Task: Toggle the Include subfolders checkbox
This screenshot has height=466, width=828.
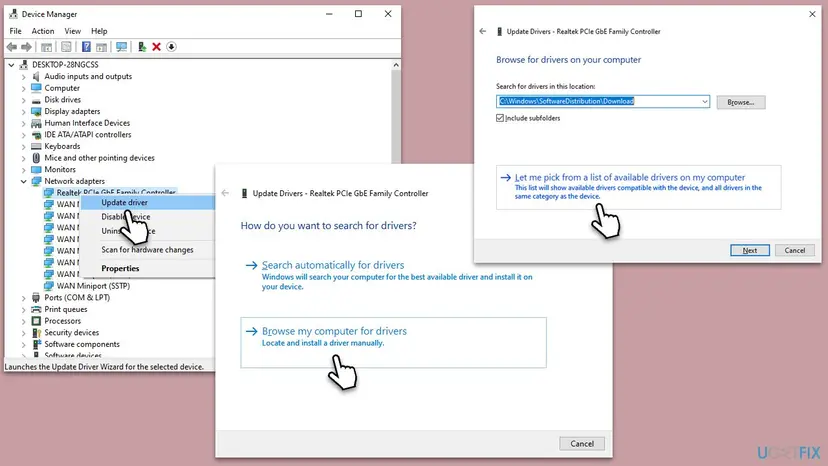Action: coord(500,118)
